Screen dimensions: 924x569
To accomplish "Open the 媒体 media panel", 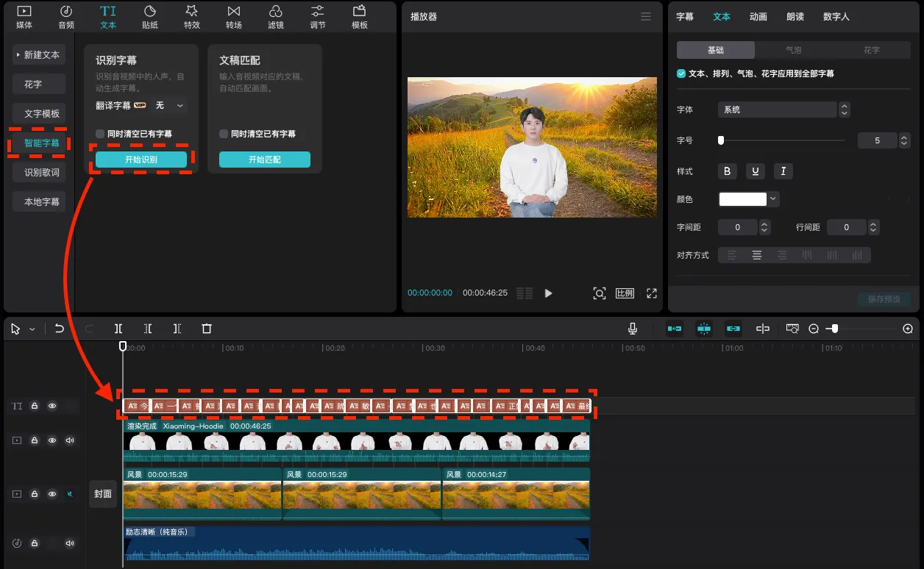I will 24,17.
